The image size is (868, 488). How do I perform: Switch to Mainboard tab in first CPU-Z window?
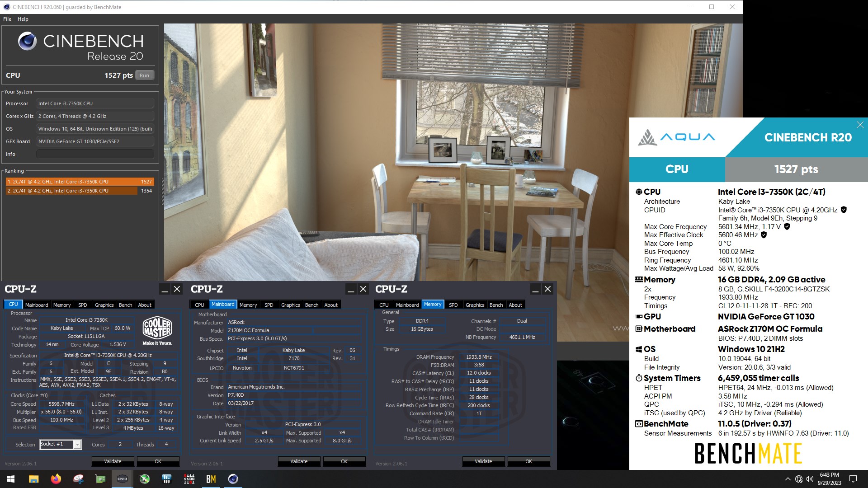(37, 305)
